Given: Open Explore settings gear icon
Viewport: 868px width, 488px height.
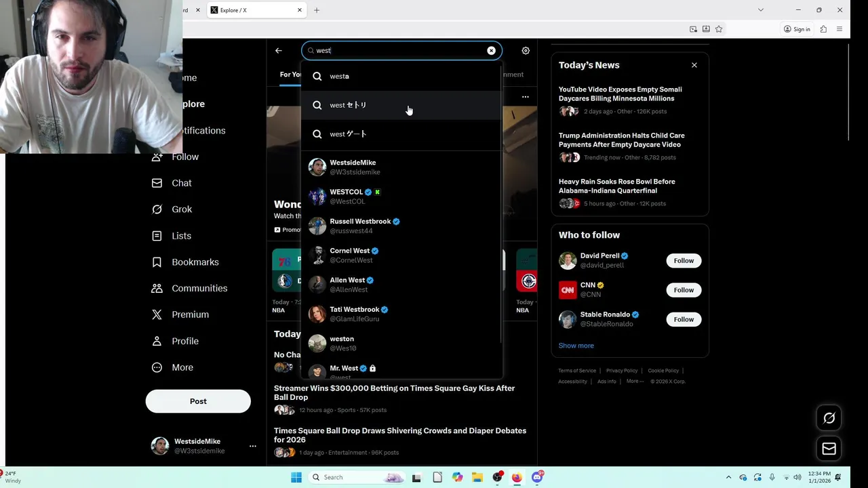Looking at the screenshot, I should pos(526,50).
